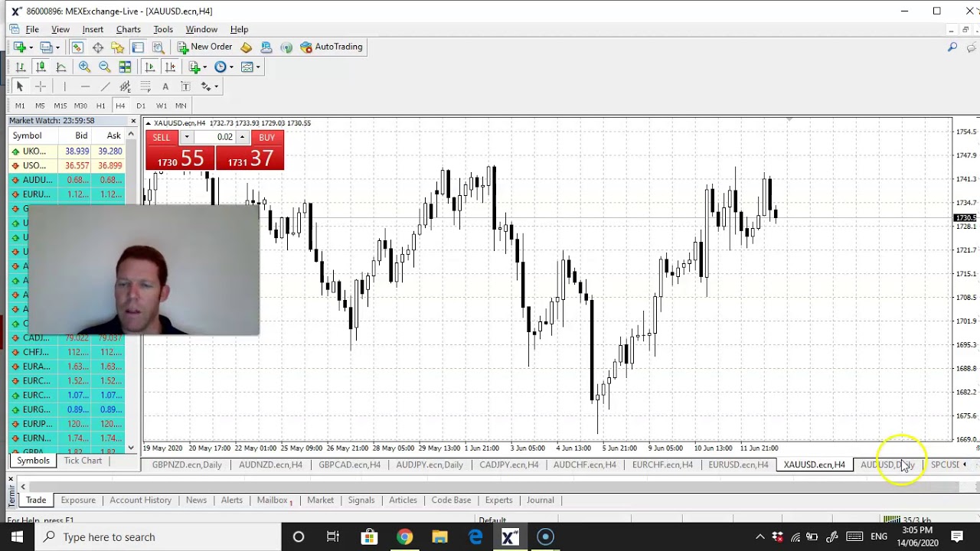Launch MetaEditor with the yellow book icon
The width and height of the screenshot is (980, 551).
click(247, 47)
